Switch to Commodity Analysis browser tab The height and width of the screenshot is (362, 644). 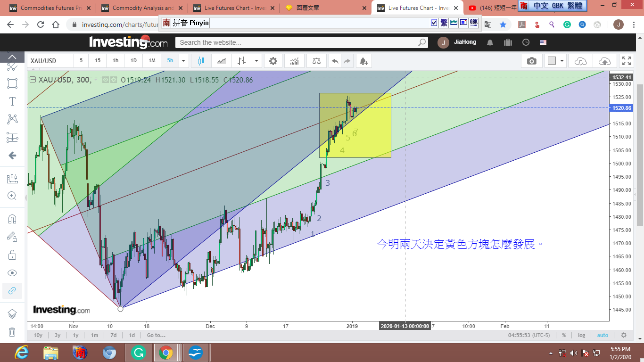140,8
